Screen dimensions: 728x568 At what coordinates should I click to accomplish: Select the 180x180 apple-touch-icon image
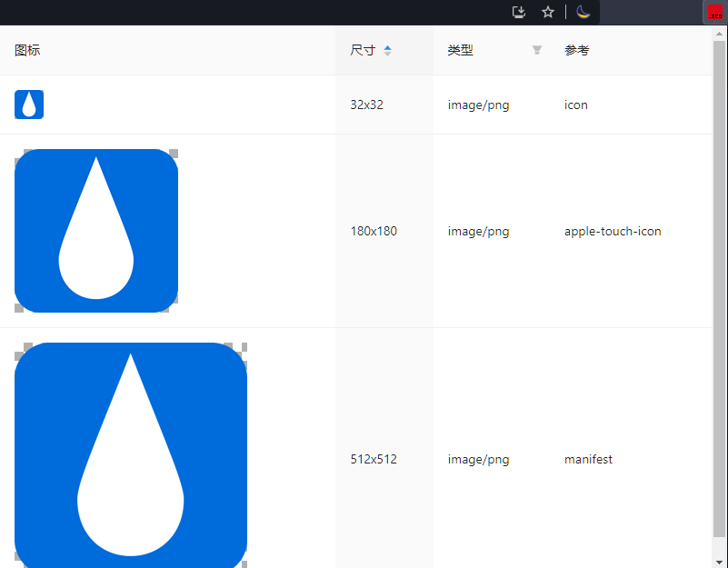click(x=96, y=231)
